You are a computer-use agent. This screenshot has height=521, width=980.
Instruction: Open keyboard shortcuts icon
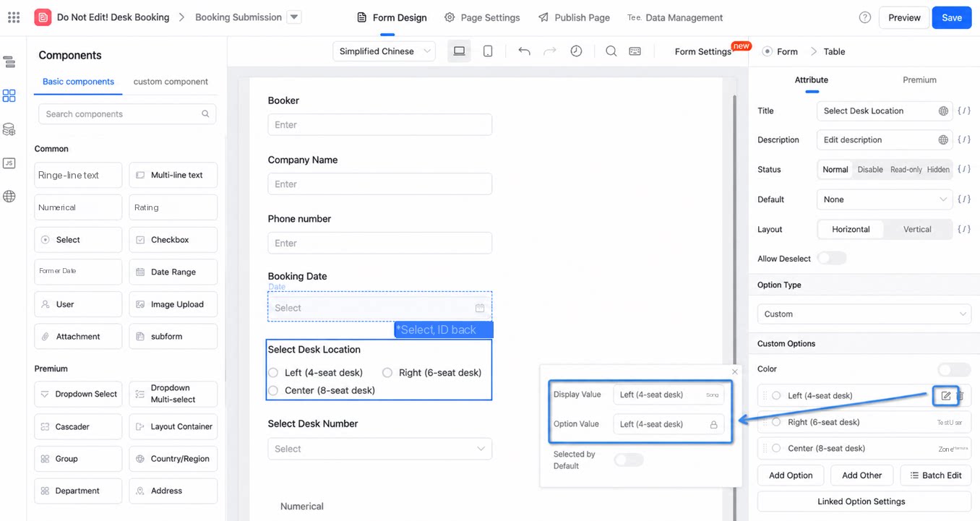click(x=635, y=51)
